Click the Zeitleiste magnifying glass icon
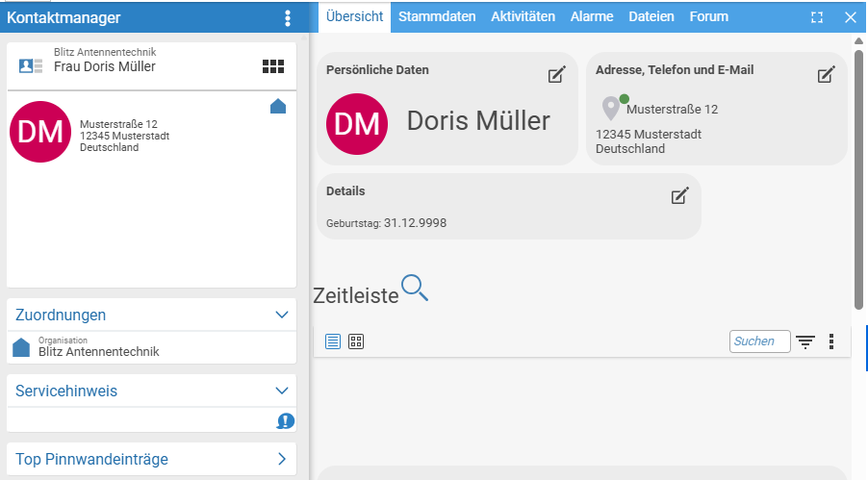Image resolution: width=868 pixels, height=480 pixels. 415,289
